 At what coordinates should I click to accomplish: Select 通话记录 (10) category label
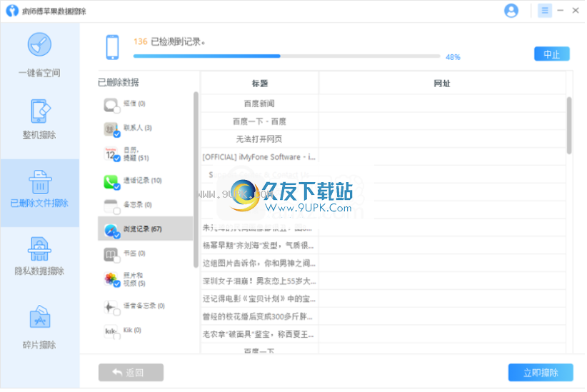coord(143,181)
